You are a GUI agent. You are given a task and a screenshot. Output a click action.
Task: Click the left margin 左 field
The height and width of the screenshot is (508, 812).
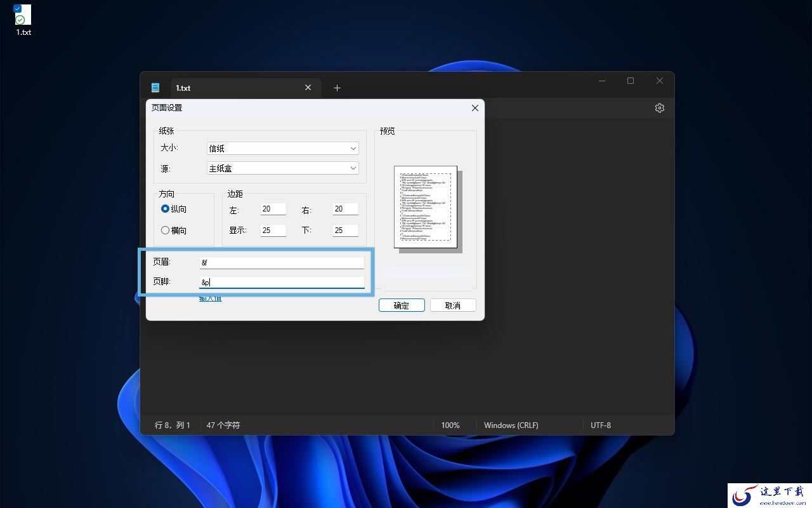[x=273, y=209]
